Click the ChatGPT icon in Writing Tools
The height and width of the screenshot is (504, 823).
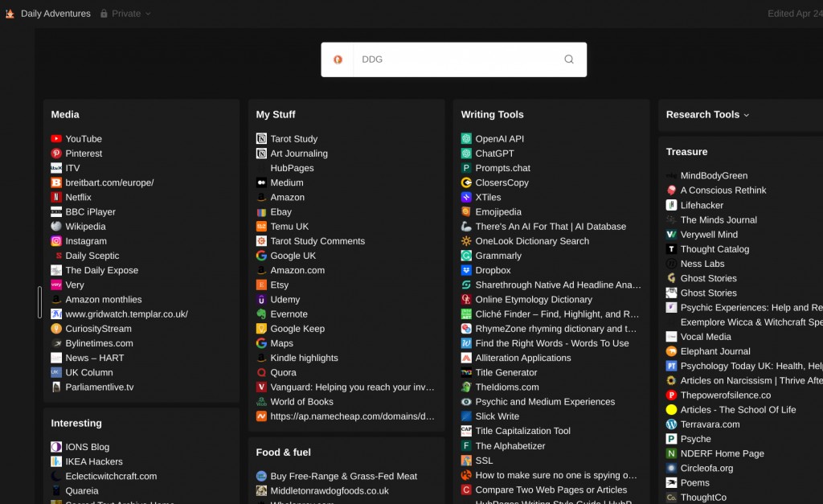(466, 154)
